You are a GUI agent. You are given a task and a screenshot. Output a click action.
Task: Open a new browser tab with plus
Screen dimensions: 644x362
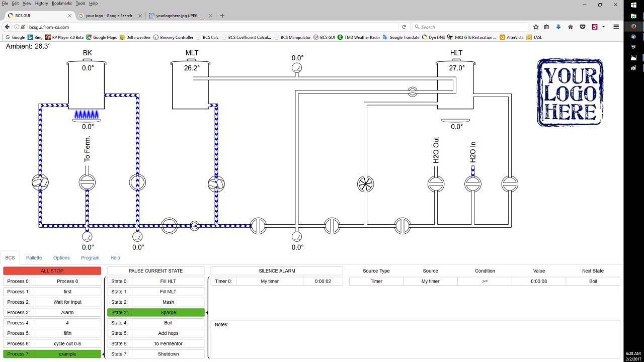point(222,16)
